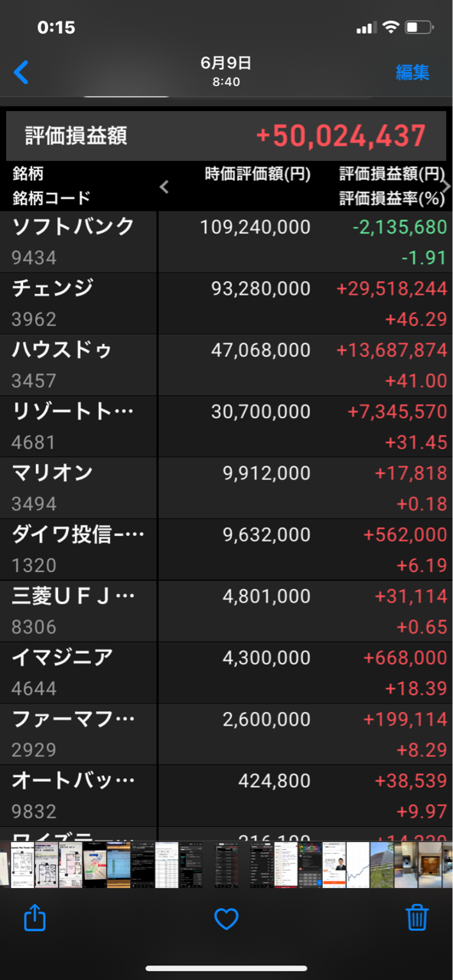The width and height of the screenshot is (453, 980).
Task: Tap the マリオン 3494 row
Action: 226,488
